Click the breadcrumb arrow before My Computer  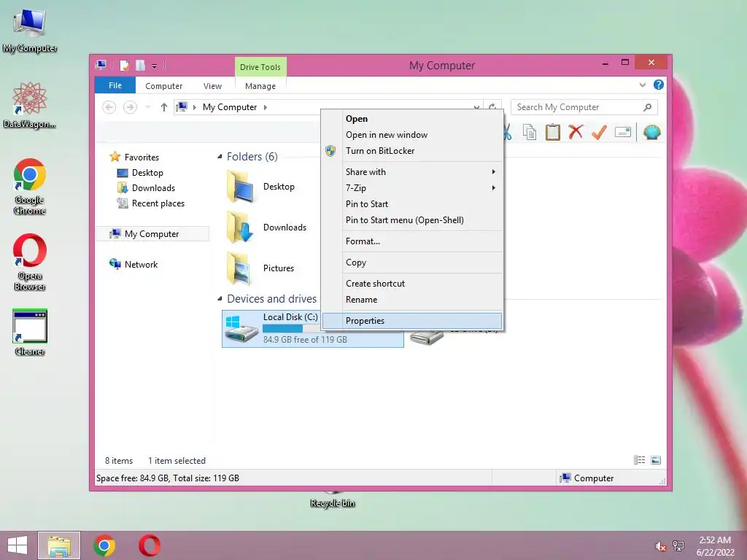click(194, 107)
